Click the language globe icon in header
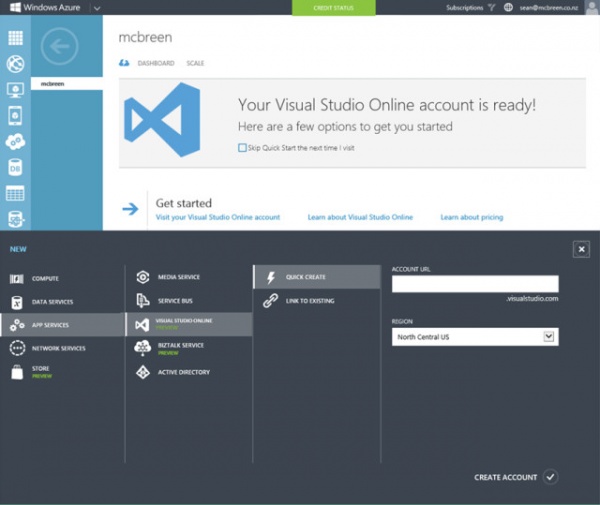 point(508,7)
